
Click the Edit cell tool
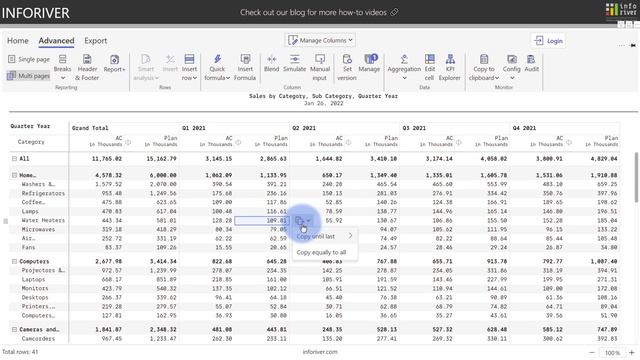coord(429,68)
